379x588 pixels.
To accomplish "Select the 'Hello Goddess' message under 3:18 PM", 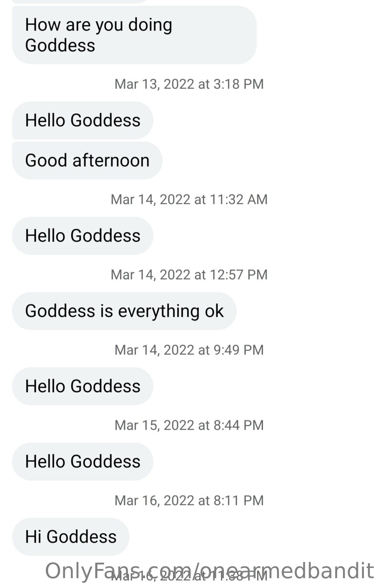I will [x=83, y=120].
